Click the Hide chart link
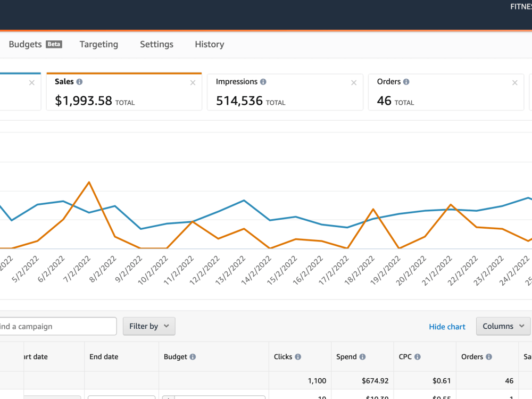 (447, 327)
